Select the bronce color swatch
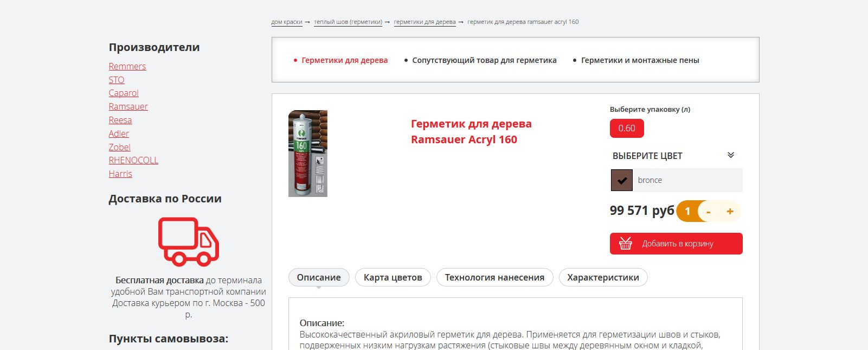The height and width of the screenshot is (350, 868). pyautogui.click(x=622, y=180)
